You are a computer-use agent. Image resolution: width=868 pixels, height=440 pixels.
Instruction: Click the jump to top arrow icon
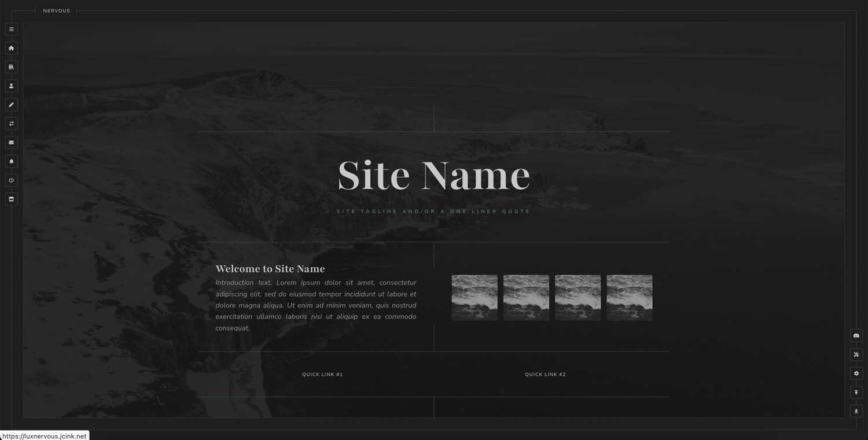coord(856,393)
